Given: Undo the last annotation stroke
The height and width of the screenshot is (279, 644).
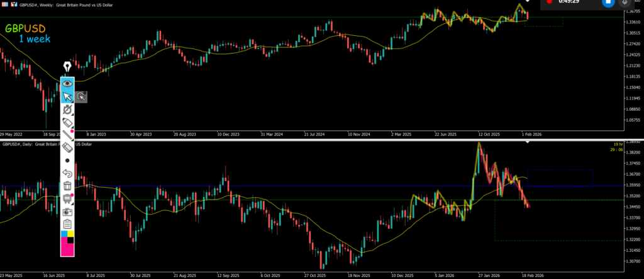Looking at the screenshot, I should pyautogui.click(x=67, y=173).
